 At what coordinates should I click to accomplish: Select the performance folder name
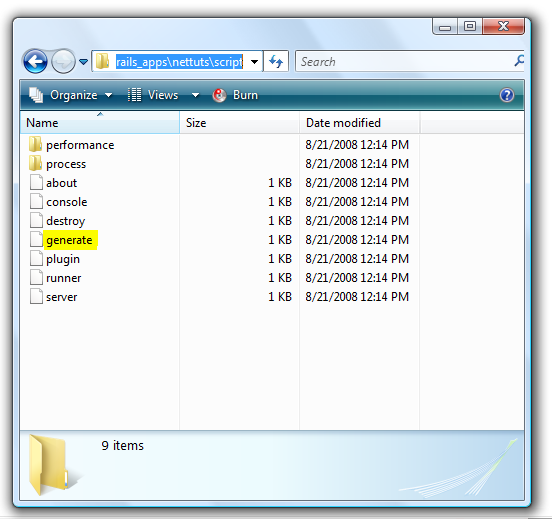(80, 145)
